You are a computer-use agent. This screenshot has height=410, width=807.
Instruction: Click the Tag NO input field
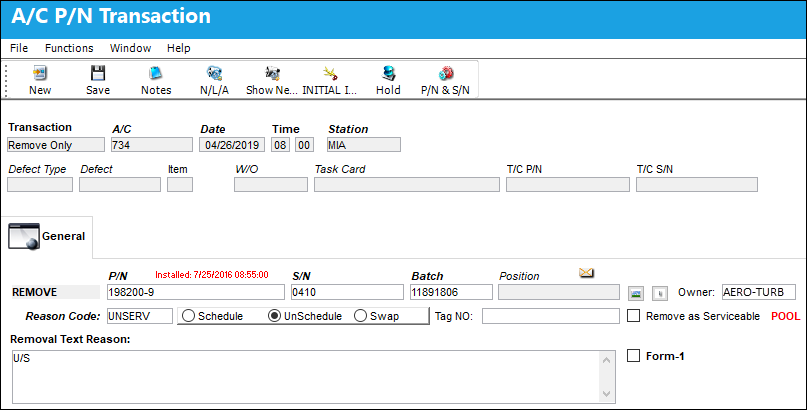[x=551, y=316]
